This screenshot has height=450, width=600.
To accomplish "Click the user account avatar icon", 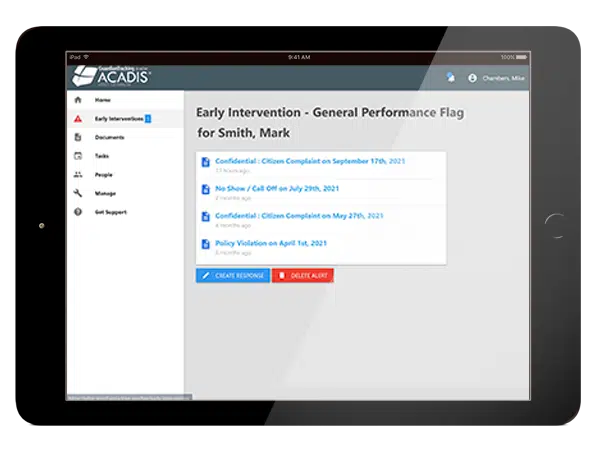I will (x=472, y=77).
